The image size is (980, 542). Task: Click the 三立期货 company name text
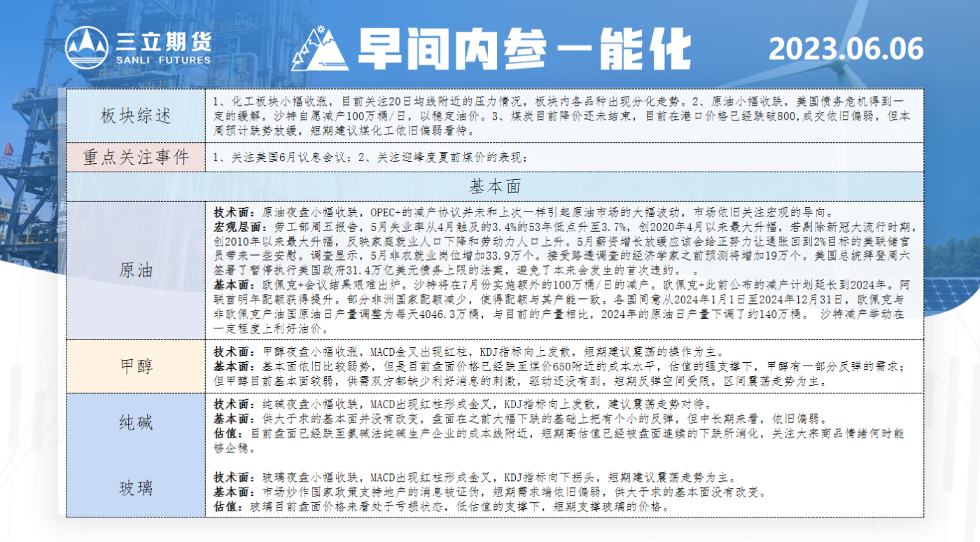point(162,41)
